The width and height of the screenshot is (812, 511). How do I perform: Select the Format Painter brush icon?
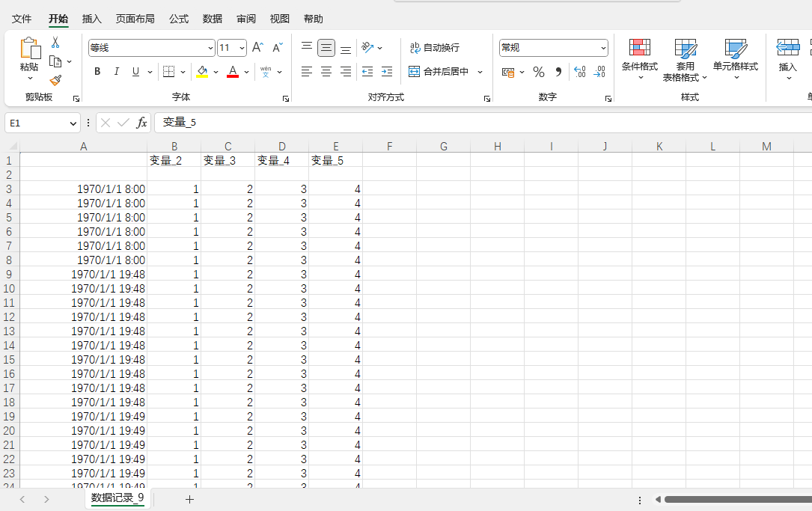pos(55,80)
